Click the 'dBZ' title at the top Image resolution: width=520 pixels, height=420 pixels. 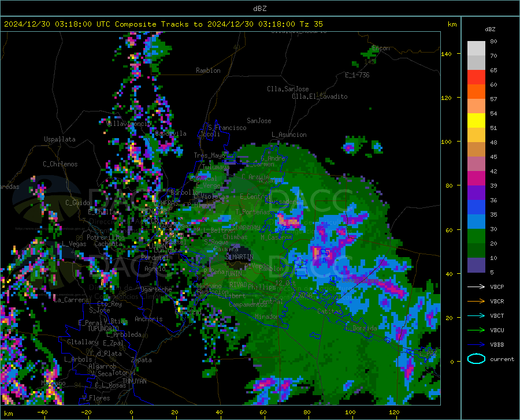click(x=259, y=9)
